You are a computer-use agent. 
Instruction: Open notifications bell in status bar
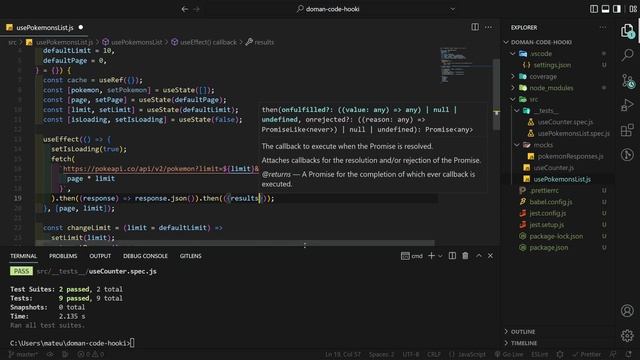click(x=629, y=354)
